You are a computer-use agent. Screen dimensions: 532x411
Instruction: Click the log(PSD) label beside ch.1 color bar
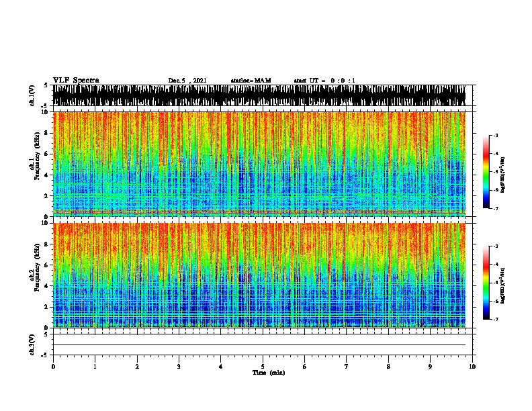click(502, 175)
